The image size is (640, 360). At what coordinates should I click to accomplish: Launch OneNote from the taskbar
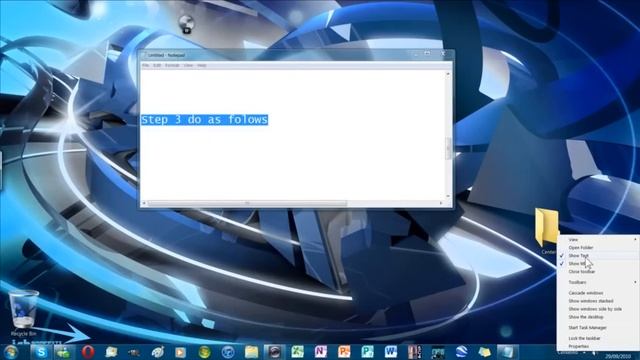point(321,352)
